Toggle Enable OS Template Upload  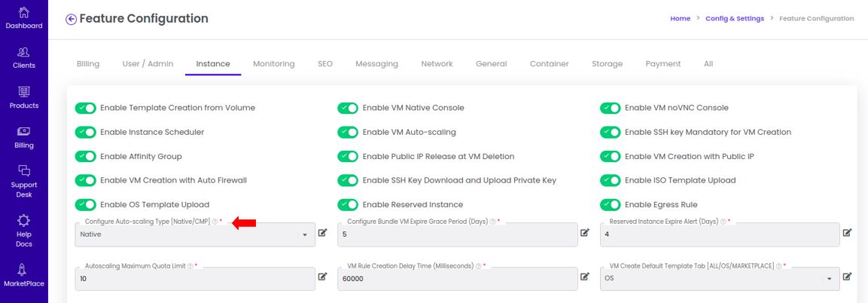point(85,205)
